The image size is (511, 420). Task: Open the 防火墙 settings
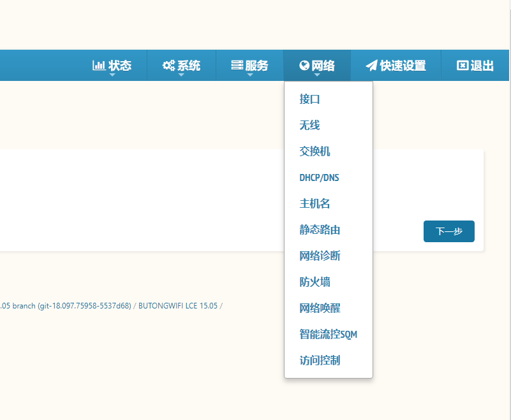(x=315, y=282)
